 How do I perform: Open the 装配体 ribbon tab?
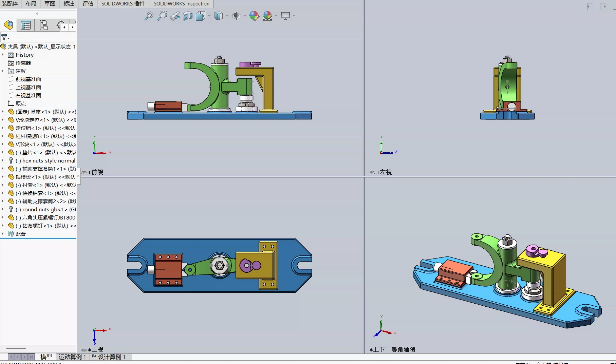coord(10,4)
